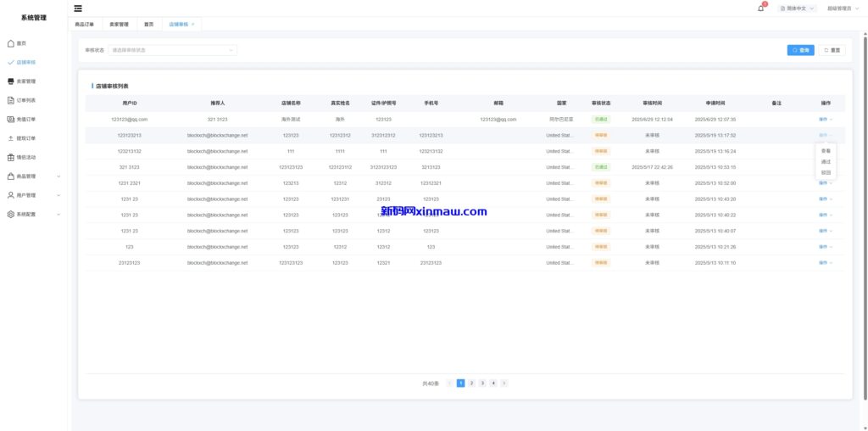Close the 店铺审核 tab via its x

click(193, 24)
